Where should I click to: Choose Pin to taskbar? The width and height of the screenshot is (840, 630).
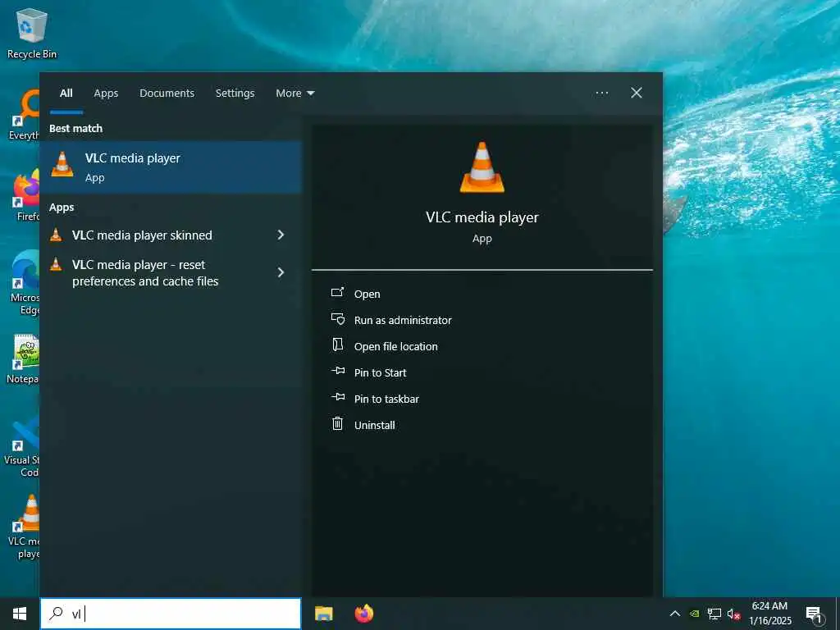(x=387, y=399)
